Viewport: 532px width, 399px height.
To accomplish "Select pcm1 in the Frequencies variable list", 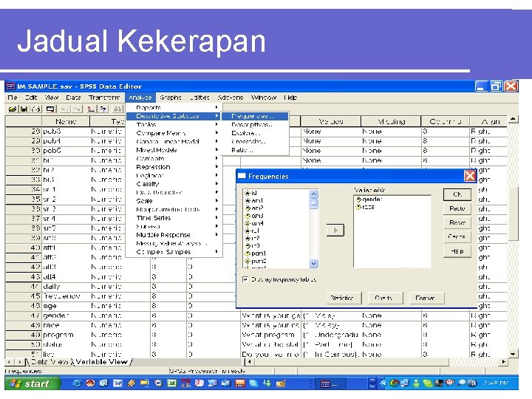I will tap(256, 253).
